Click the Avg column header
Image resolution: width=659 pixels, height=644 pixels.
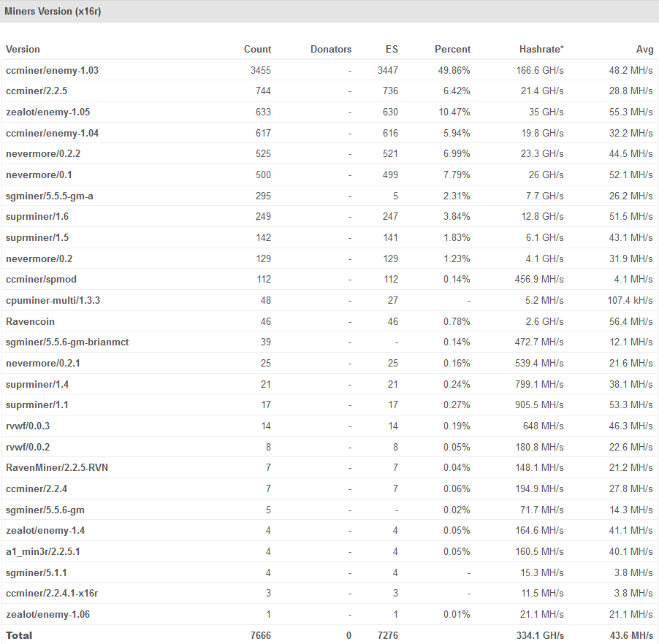[645, 49]
